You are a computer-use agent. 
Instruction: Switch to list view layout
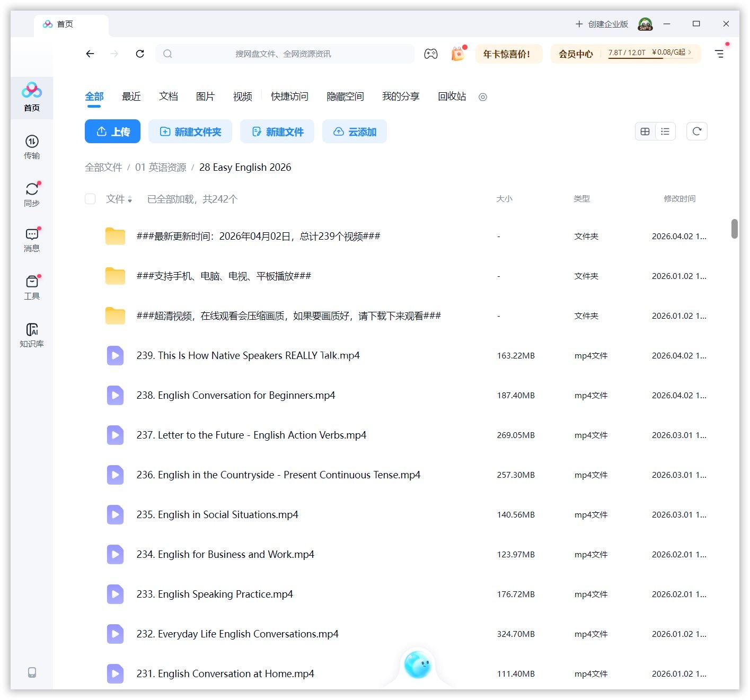(x=665, y=132)
